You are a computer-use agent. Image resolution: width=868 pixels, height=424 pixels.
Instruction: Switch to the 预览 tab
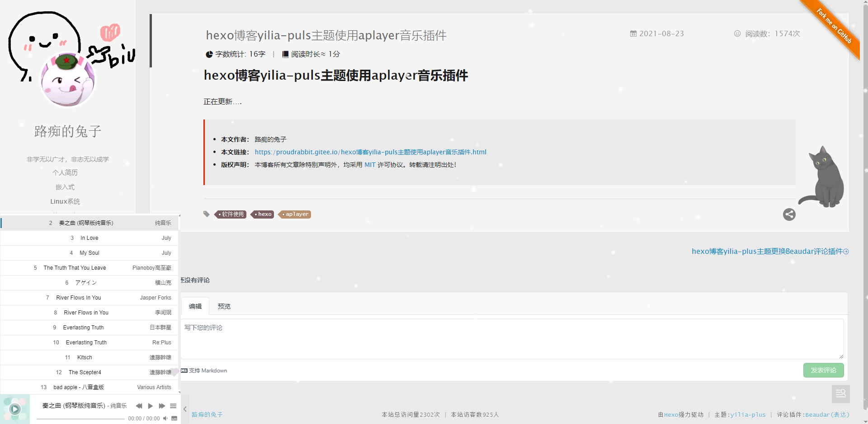point(224,306)
